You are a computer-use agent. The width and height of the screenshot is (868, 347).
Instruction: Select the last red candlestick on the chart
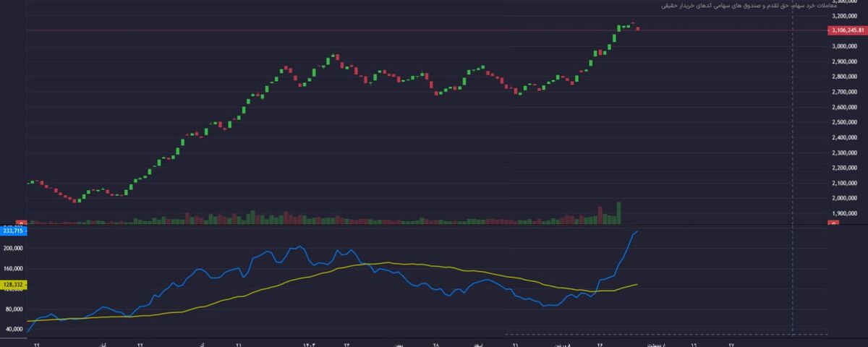click(x=637, y=29)
